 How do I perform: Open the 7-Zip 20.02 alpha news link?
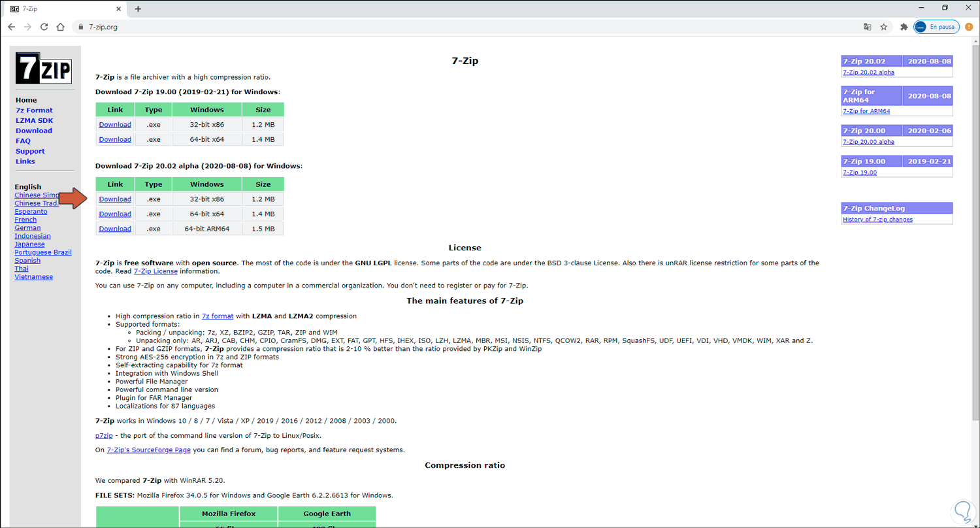tap(868, 73)
